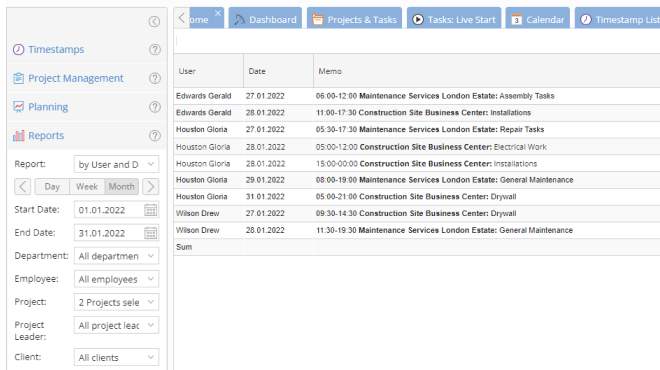
Task: Open the End Date calendar picker
Action: pyautogui.click(x=151, y=233)
